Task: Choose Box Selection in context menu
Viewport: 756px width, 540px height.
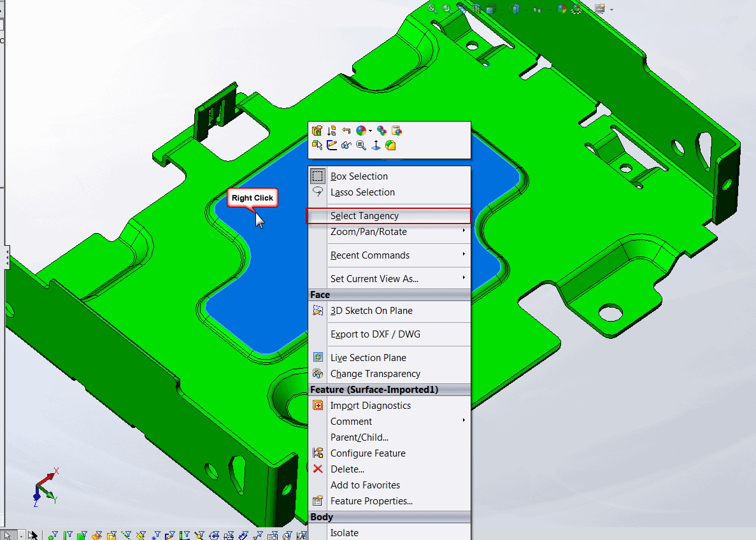Action: point(390,176)
